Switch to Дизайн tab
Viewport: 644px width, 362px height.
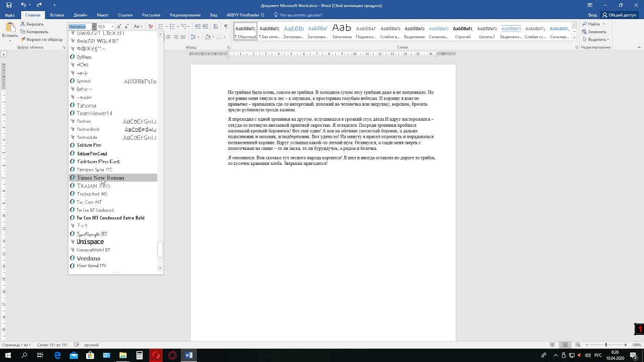tap(80, 15)
